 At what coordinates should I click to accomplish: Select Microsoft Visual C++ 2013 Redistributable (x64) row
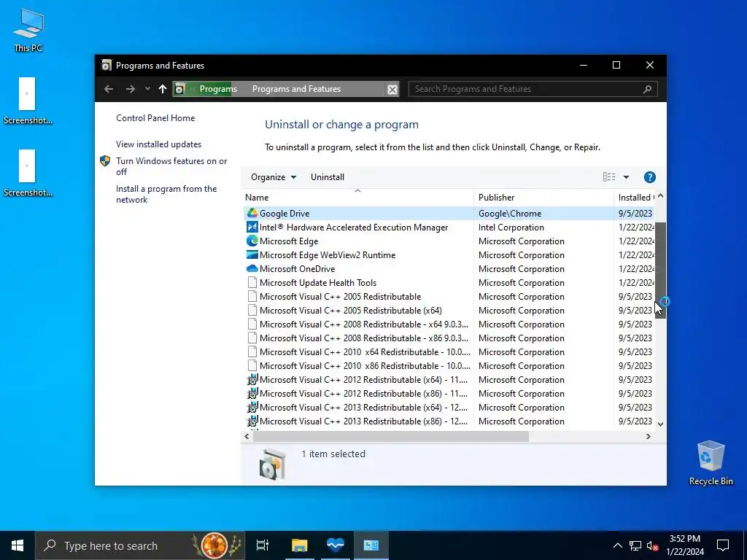(x=448, y=407)
